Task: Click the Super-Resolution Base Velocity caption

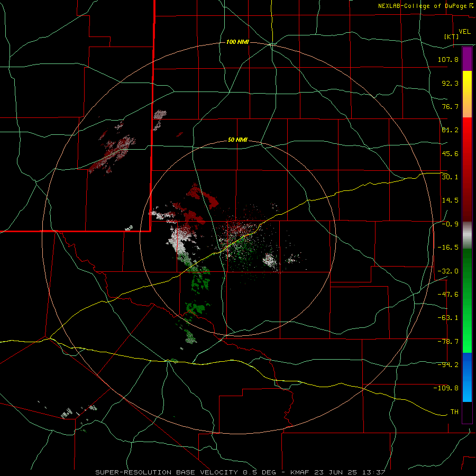Action: click(x=241, y=472)
